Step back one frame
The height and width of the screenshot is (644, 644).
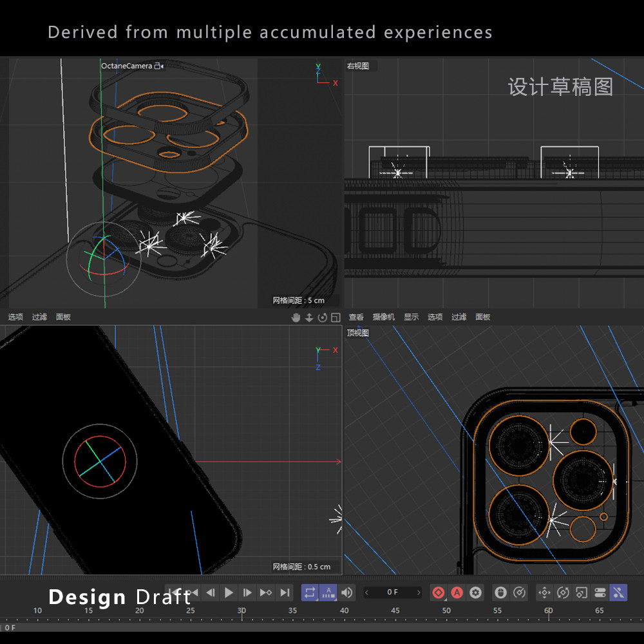(210, 592)
